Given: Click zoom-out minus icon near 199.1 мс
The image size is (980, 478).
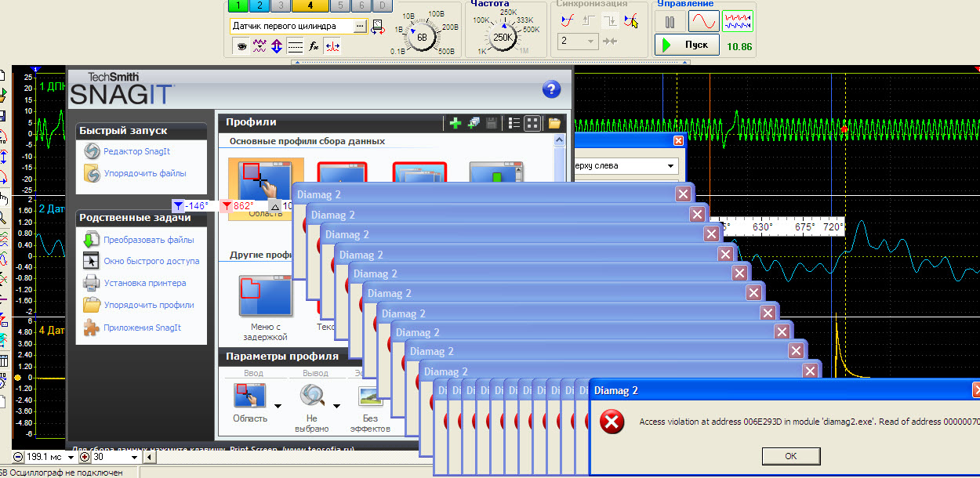Looking at the screenshot, I should pyautogui.click(x=18, y=457).
